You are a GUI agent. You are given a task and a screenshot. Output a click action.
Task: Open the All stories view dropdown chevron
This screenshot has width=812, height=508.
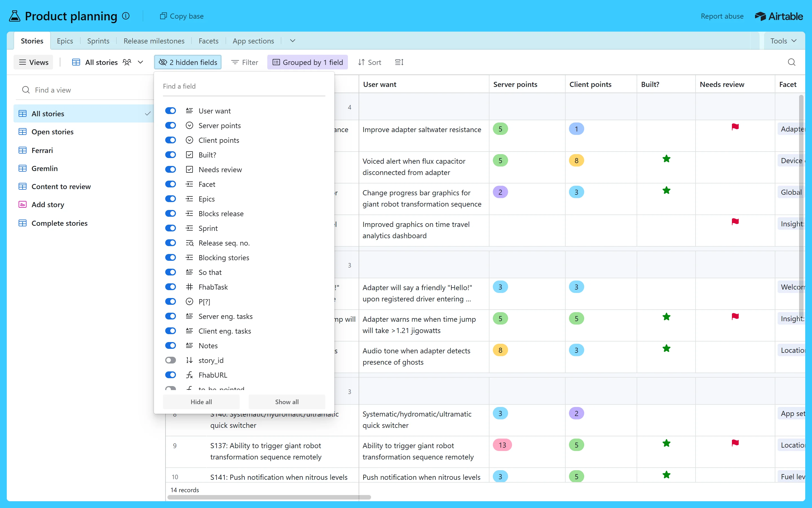pos(141,62)
